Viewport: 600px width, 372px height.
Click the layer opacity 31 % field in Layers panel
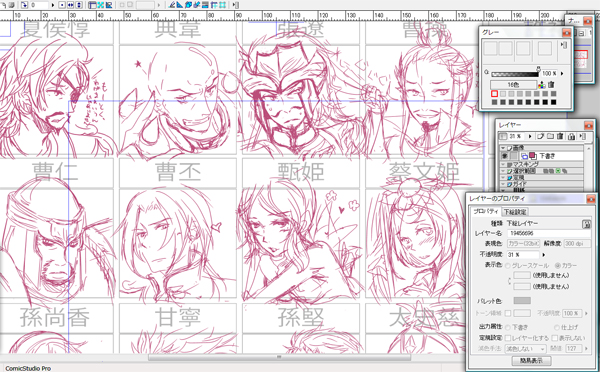pos(516,136)
